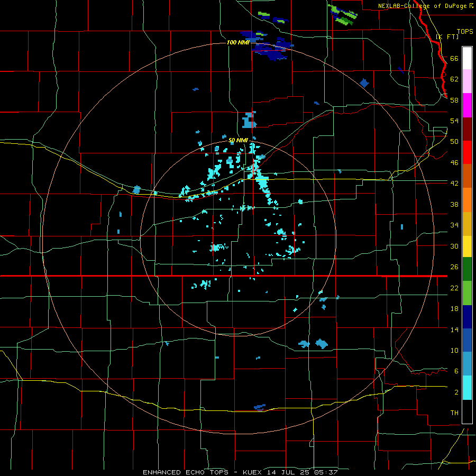Click the '22' scale value
Image resolution: width=476 pixels, height=476 pixels.
pos(454,288)
